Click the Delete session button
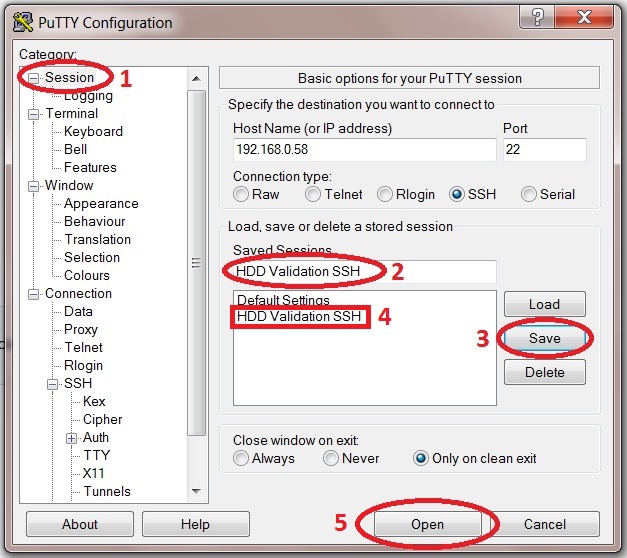This screenshot has height=558, width=627. pyautogui.click(x=544, y=372)
